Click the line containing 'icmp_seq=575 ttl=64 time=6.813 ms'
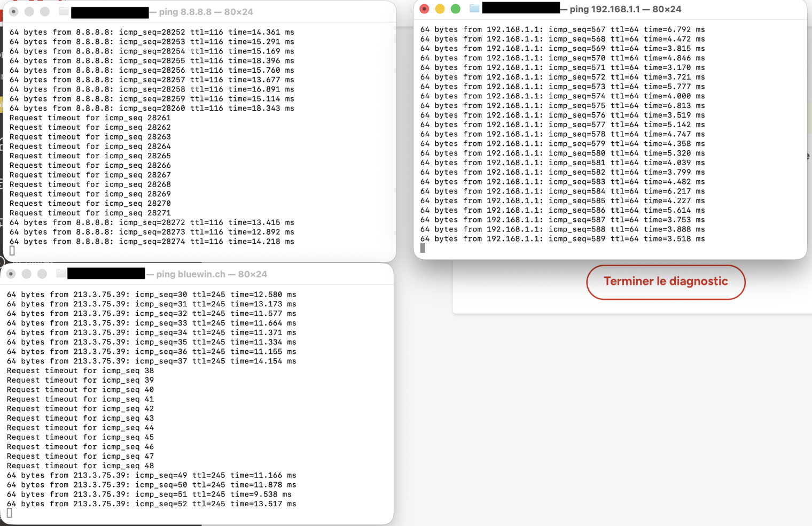 (563, 105)
